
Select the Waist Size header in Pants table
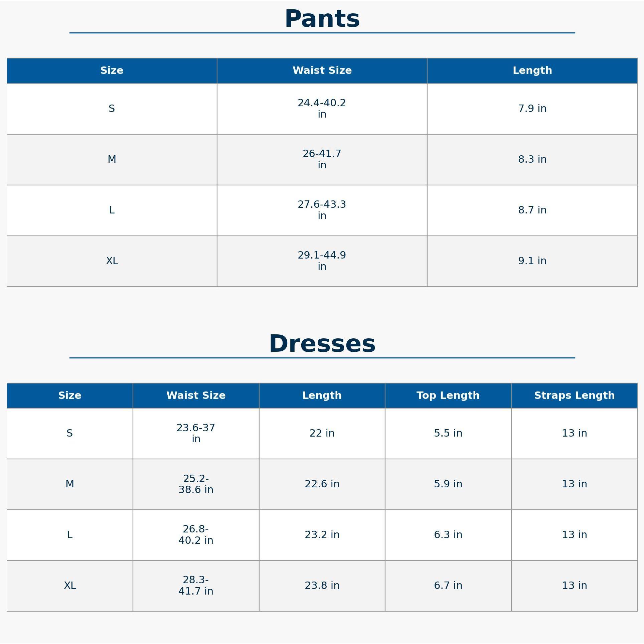(322, 70)
